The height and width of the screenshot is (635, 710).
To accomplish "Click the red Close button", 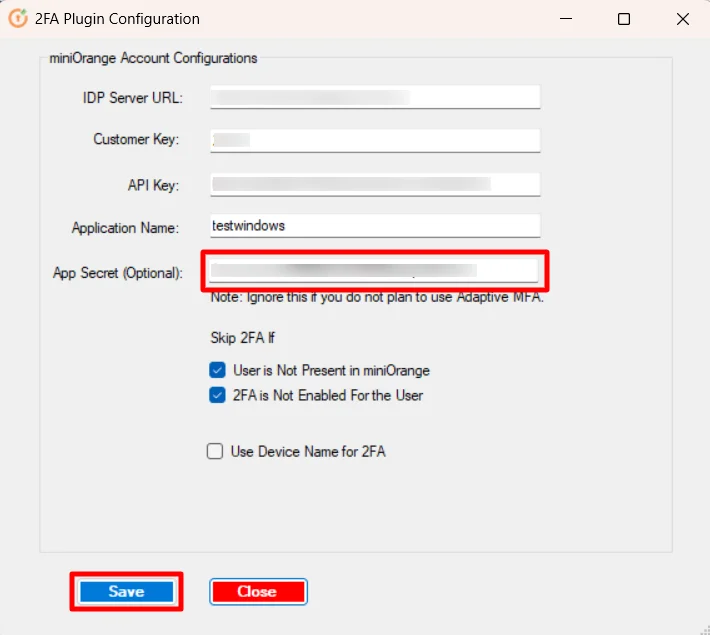I will pos(258,592).
